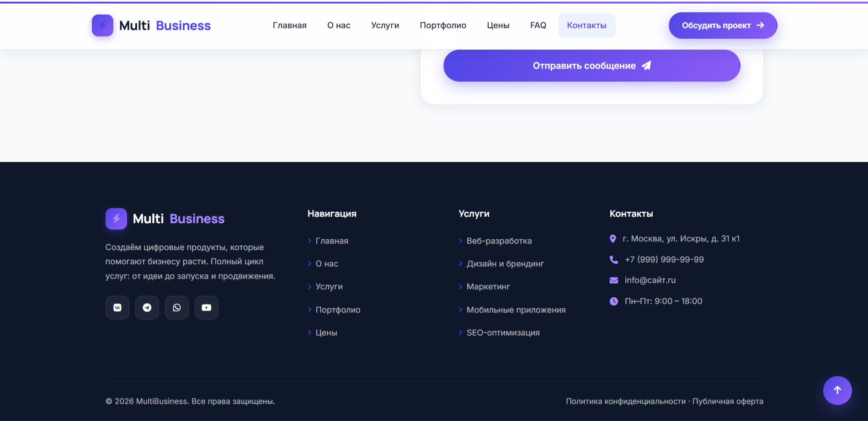Select Контакты in the top menu
The width and height of the screenshot is (868, 421).
tap(587, 26)
